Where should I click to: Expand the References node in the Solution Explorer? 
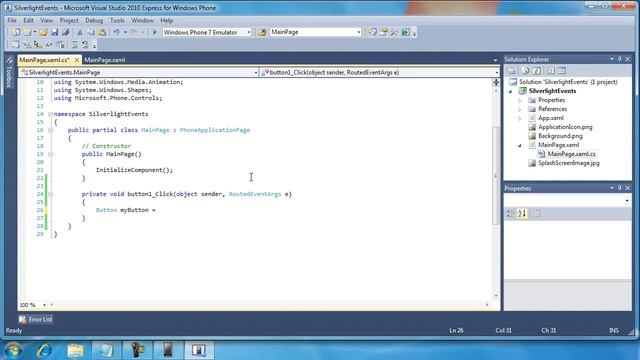click(520, 109)
